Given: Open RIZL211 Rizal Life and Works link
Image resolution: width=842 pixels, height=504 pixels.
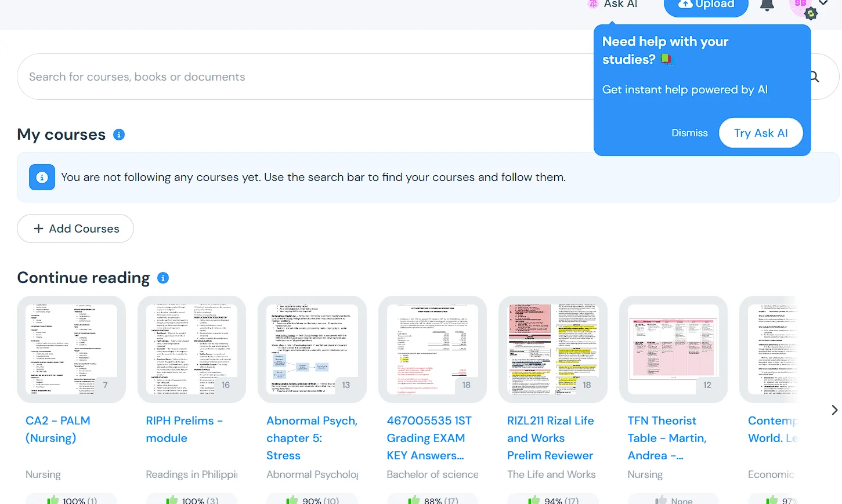Looking at the screenshot, I should [551, 438].
